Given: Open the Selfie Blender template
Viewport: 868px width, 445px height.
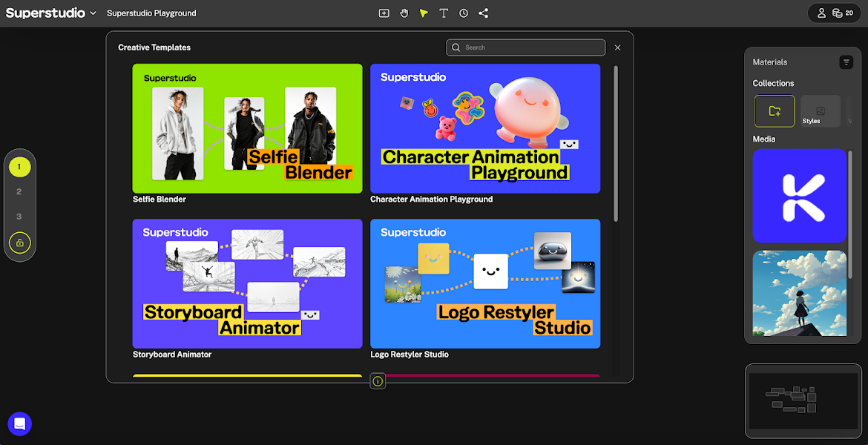Looking at the screenshot, I should (x=247, y=129).
